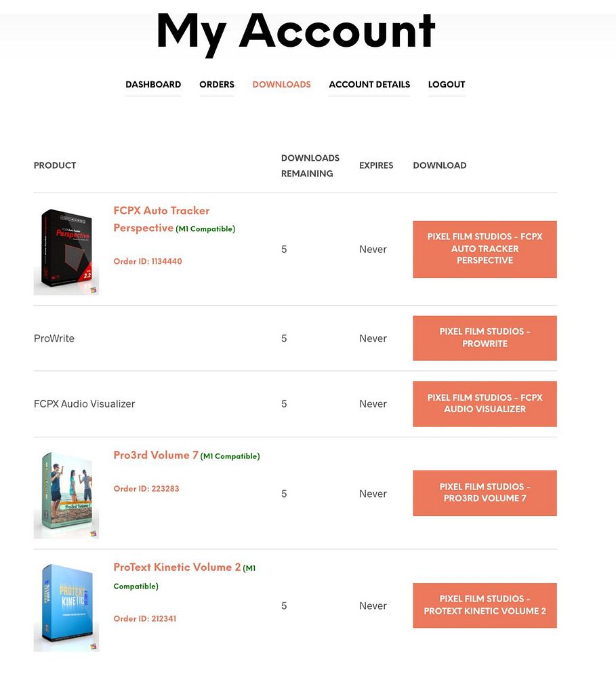Click Order ID 1134440 link

pyautogui.click(x=148, y=261)
